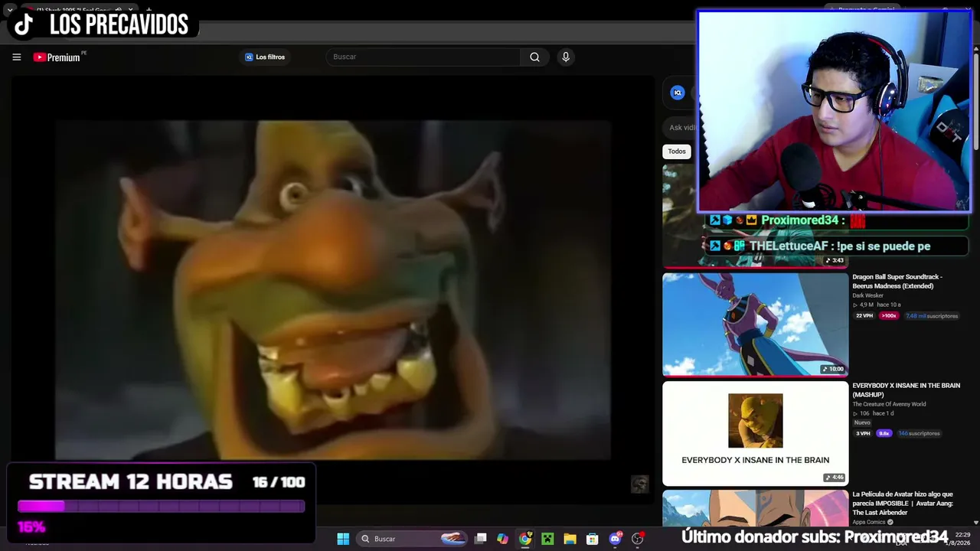
Task: Open EVERYBODY X INSANE IN THE BRAIN thumbnail
Action: [x=755, y=433]
